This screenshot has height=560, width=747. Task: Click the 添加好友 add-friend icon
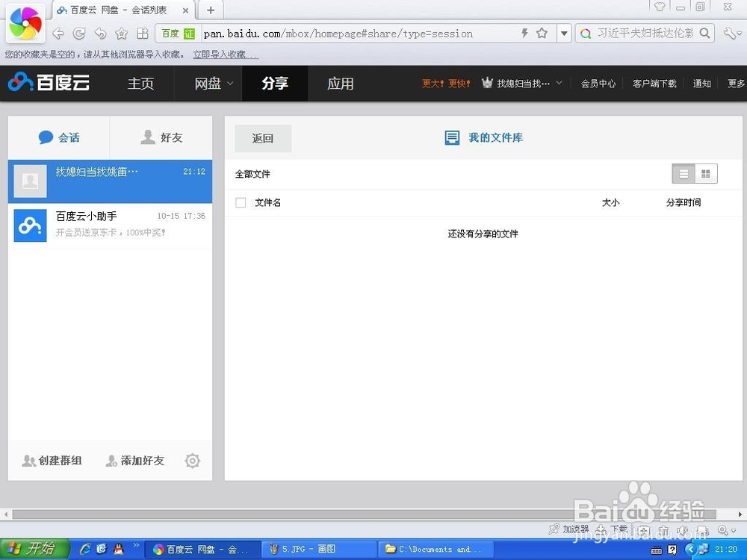111,461
